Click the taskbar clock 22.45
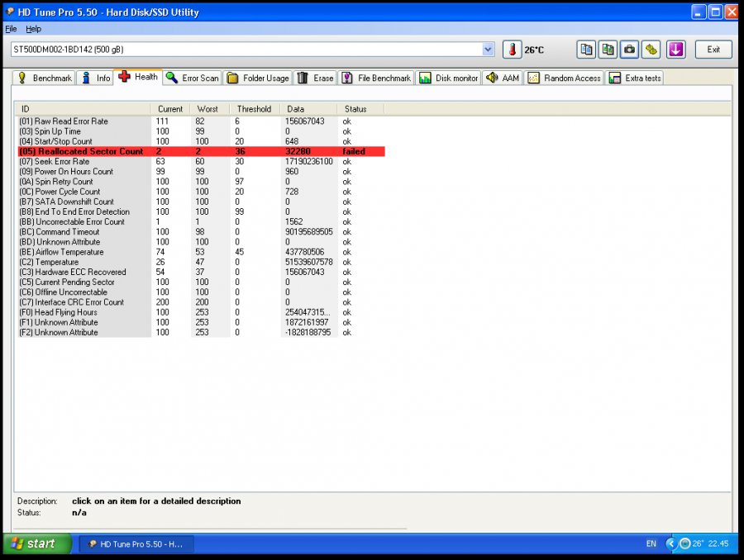Viewport: 744px width, 560px height. 718,543
